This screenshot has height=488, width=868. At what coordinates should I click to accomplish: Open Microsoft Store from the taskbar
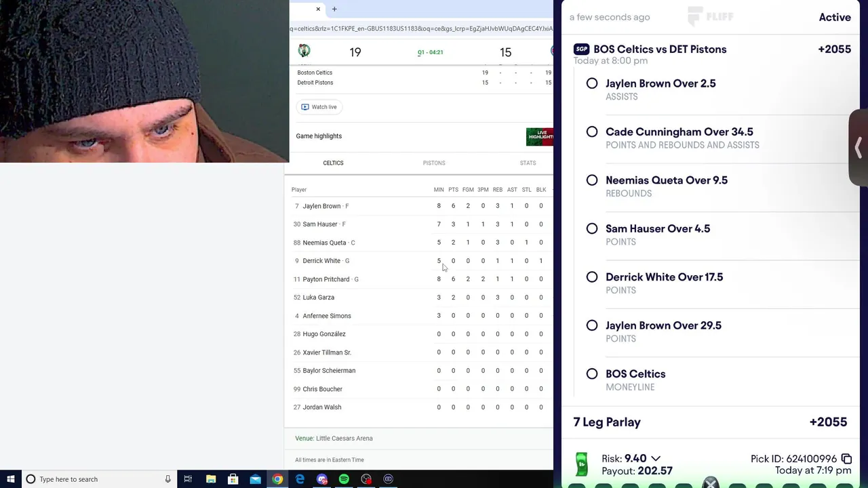[x=233, y=479]
